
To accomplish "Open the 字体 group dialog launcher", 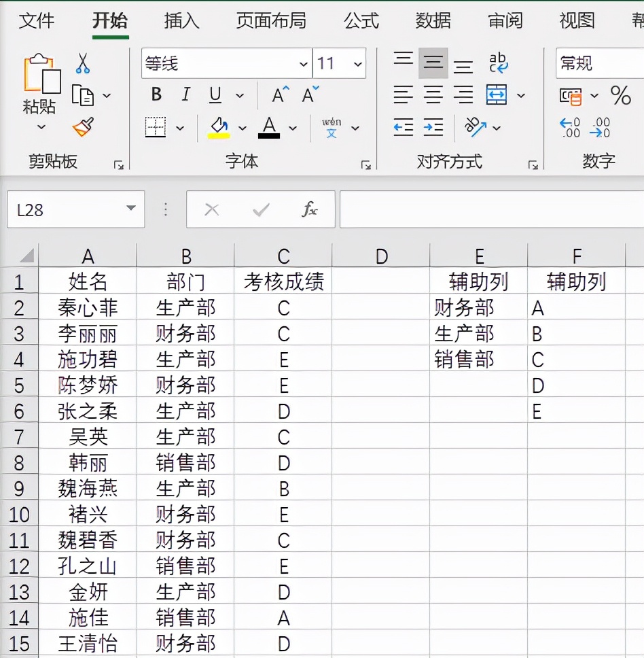I will point(367,163).
